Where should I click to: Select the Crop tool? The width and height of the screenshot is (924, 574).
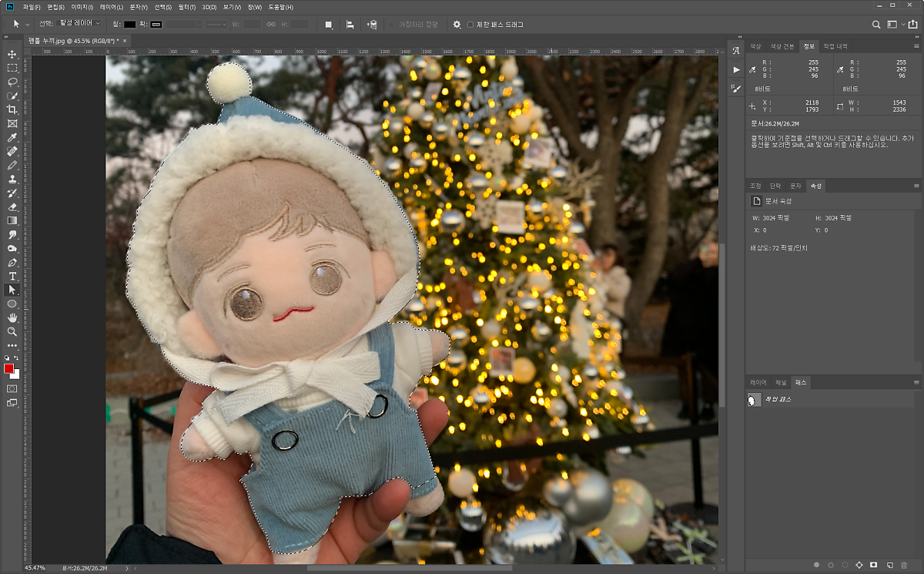[12, 109]
